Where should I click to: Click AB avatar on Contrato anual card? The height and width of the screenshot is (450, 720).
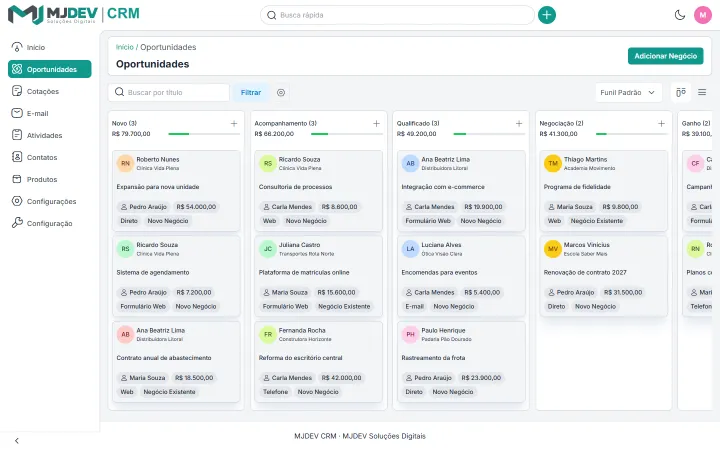tap(125, 334)
